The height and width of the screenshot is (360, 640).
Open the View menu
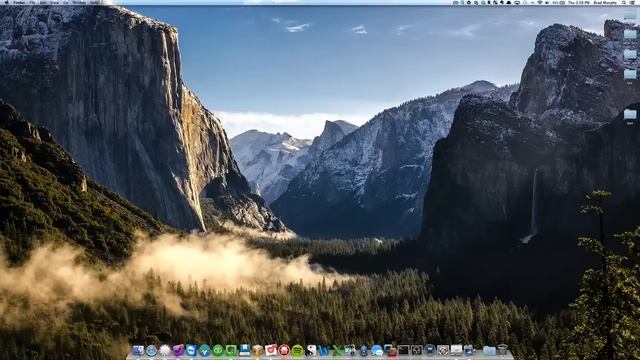pyautogui.click(x=55, y=2)
